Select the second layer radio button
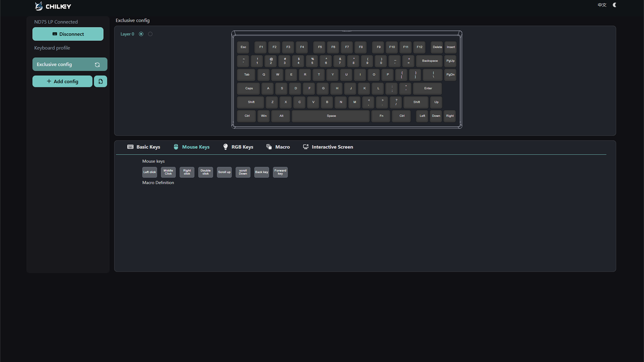The width and height of the screenshot is (644, 362). (x=150, y=34)
